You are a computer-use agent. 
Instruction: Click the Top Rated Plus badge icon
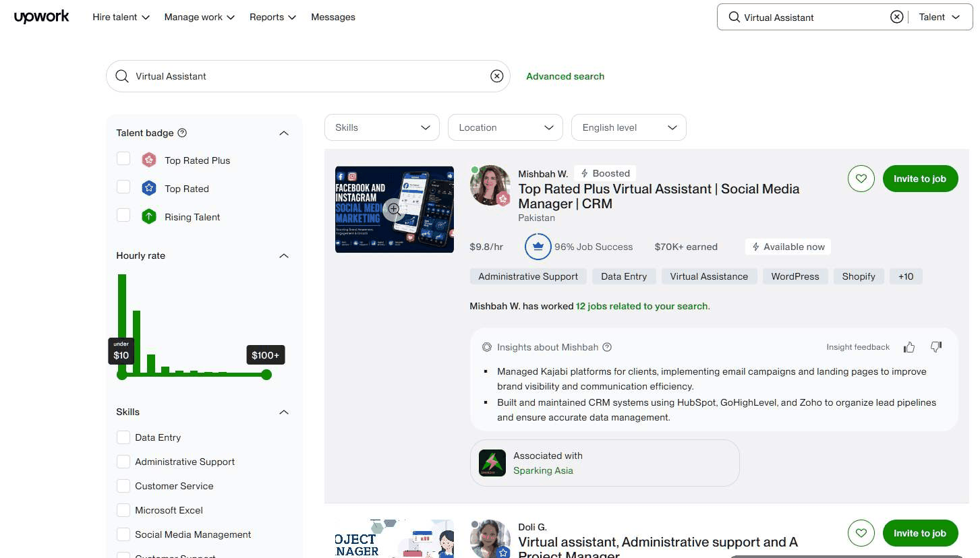coord(149,160)
